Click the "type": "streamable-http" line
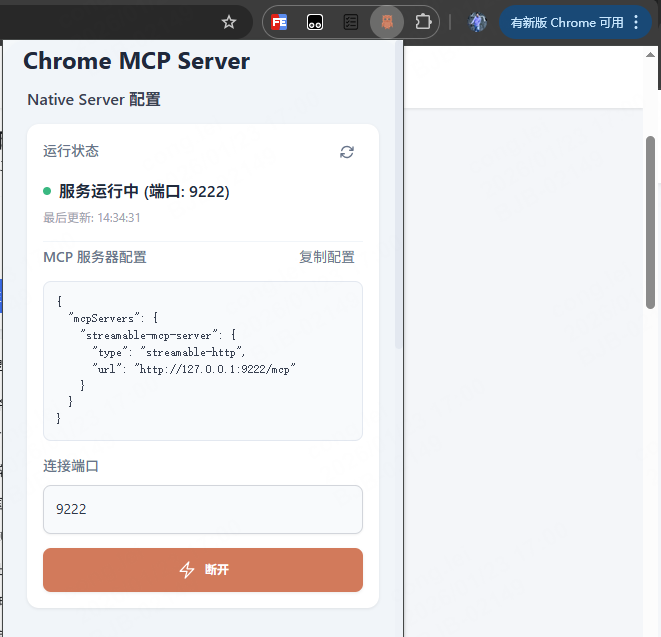Viewport: 661px width, 637px height. [169, 352]
